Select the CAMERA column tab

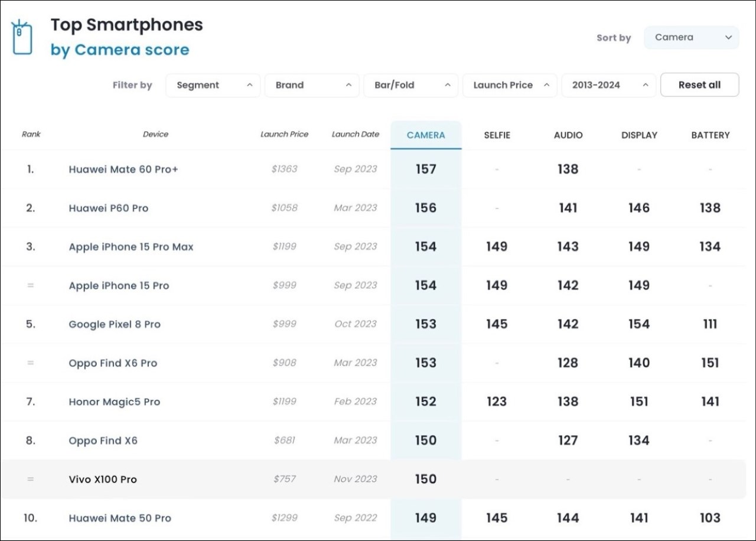[x=426, y=135]
